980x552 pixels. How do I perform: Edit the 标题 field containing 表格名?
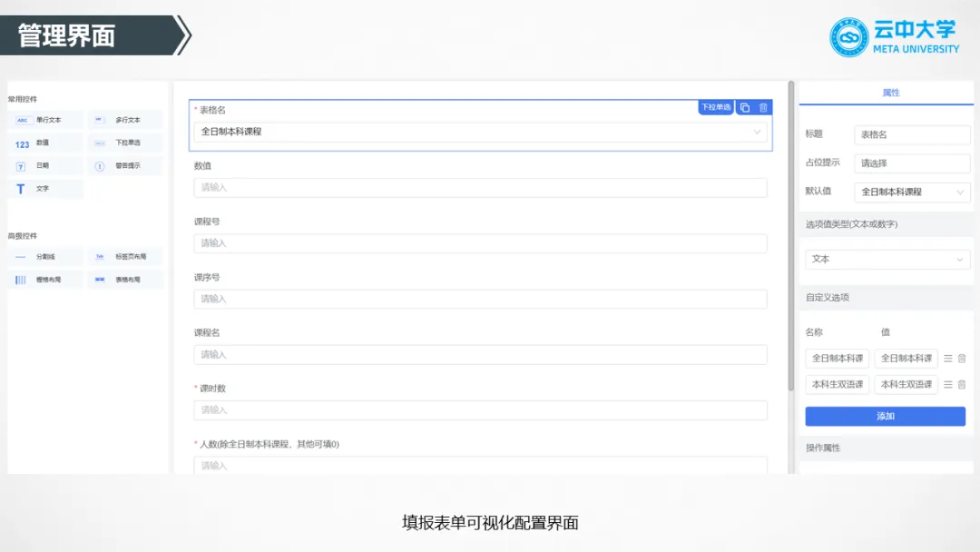tap(912, 134)
